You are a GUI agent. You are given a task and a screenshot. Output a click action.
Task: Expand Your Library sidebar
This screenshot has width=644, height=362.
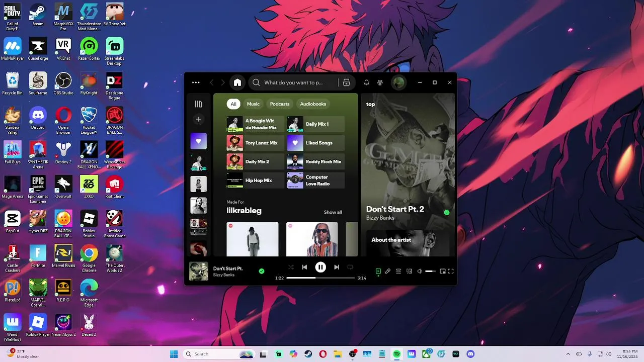point(198,104)
